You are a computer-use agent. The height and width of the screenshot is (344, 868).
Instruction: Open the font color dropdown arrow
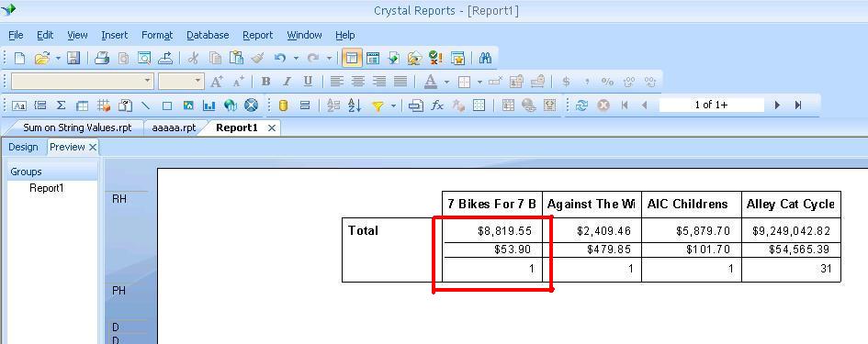[x=446, y=82]
